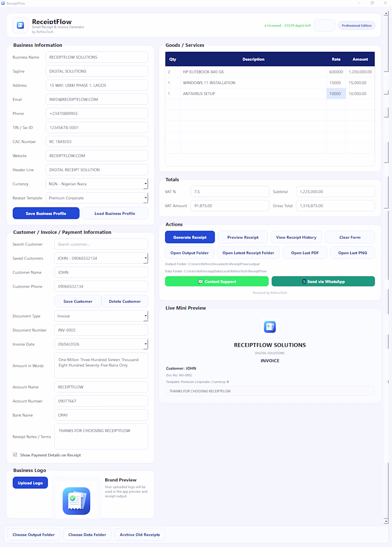The image size is (392, 547).
Task: Click the Customer Name field
Action: tap(101, 273)
